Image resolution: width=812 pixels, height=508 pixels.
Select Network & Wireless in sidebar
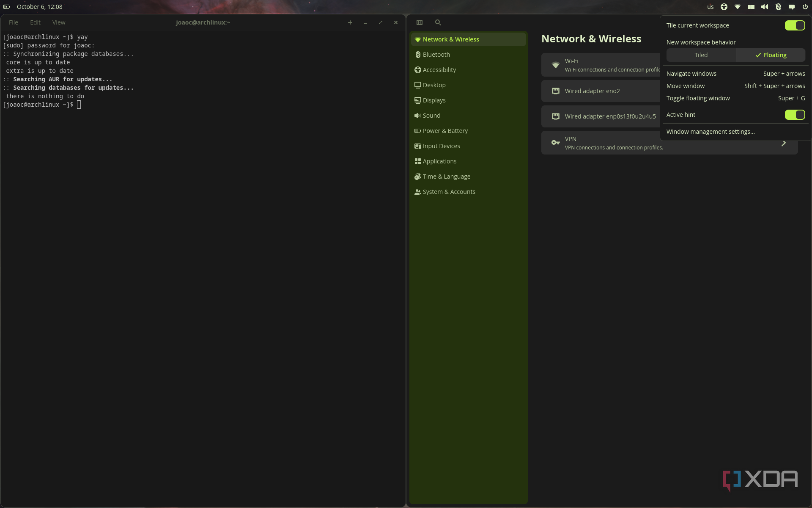468,39
